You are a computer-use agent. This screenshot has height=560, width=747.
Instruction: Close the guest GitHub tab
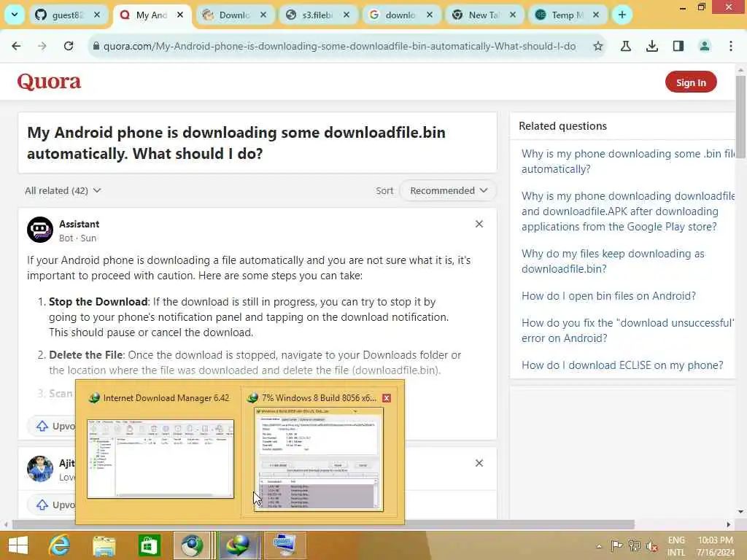coord(97,15)
